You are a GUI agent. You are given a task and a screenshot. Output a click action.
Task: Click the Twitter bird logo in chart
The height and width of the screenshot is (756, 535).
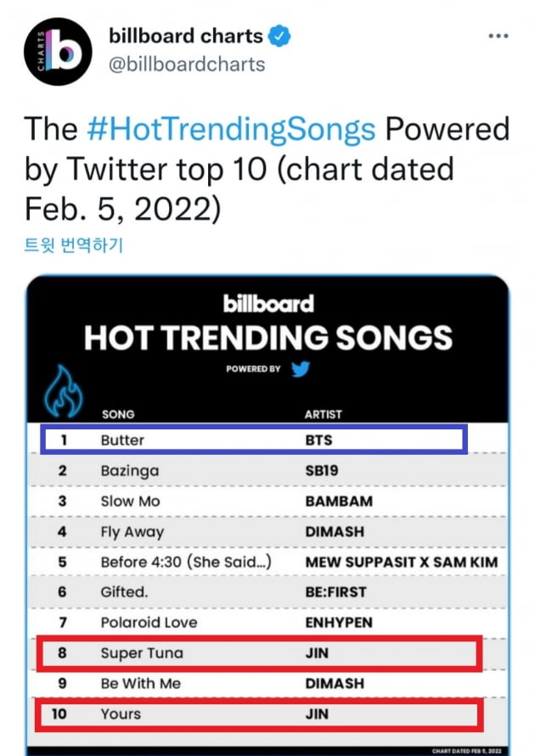click(301, 369)
